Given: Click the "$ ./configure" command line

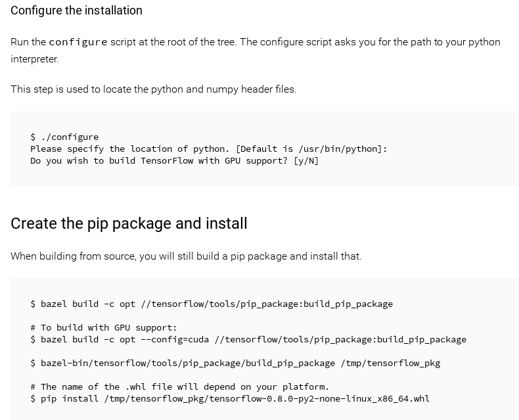Looking at the screenshot, I should coord(64,137).
